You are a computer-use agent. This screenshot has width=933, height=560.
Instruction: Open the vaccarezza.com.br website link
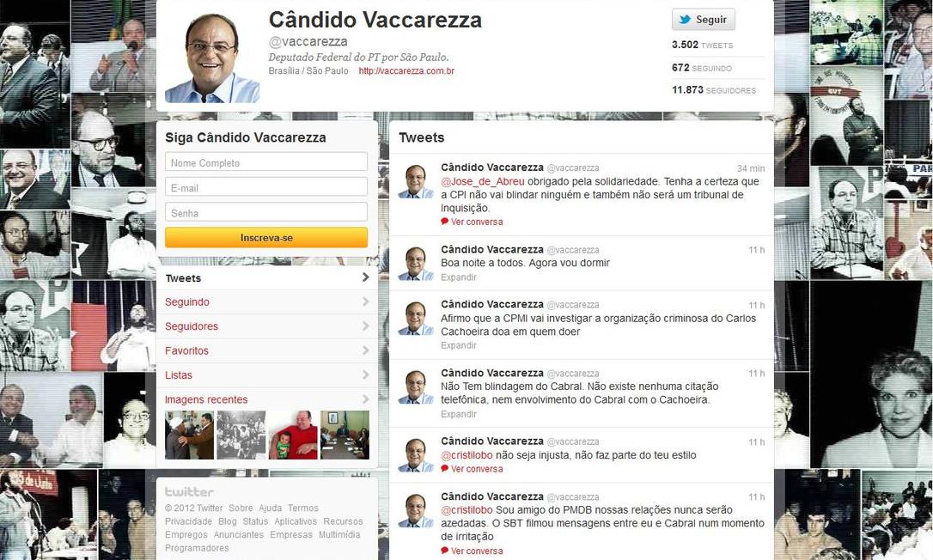tap(406, 70)
